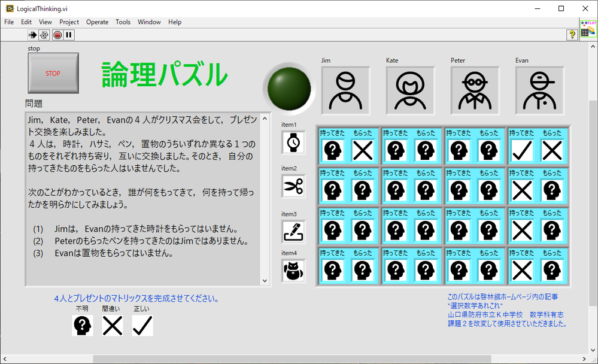Viewport: 598px width, 364px height.
Task: Toggle Peter's brought cell for ornament
Action: point(459,270)
